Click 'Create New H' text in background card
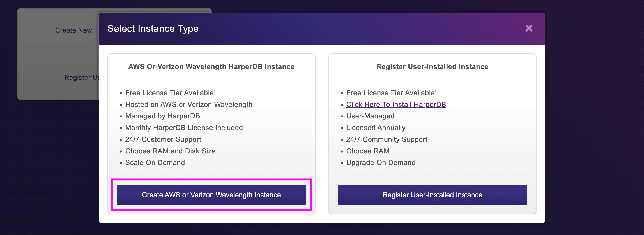 [77, 30]
